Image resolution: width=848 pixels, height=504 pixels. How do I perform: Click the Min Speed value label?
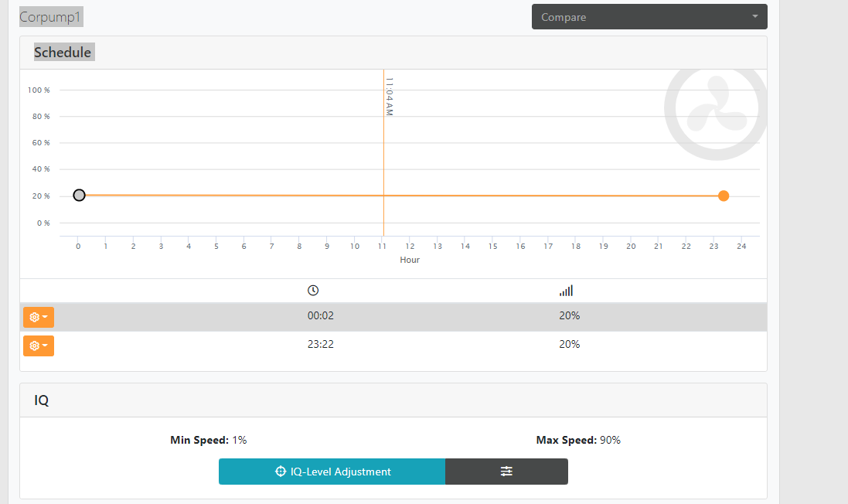pos(208,440)
